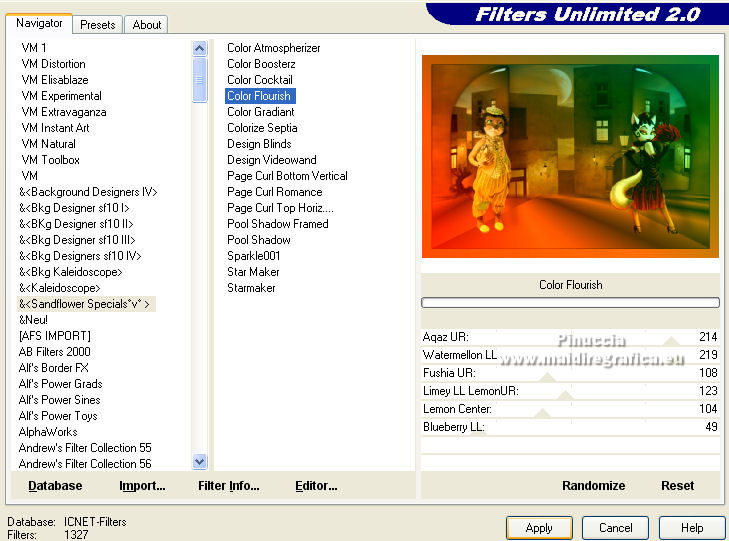Adjust the Blueberry LL slider
The height and width of the screenshot is (541, 729).
pos(570,427)
